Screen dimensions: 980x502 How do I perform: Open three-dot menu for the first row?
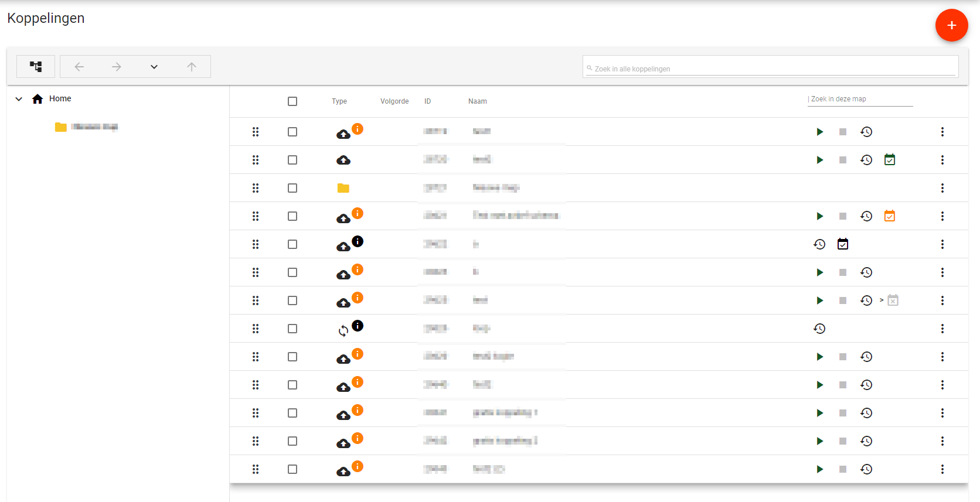click(942, 132)
